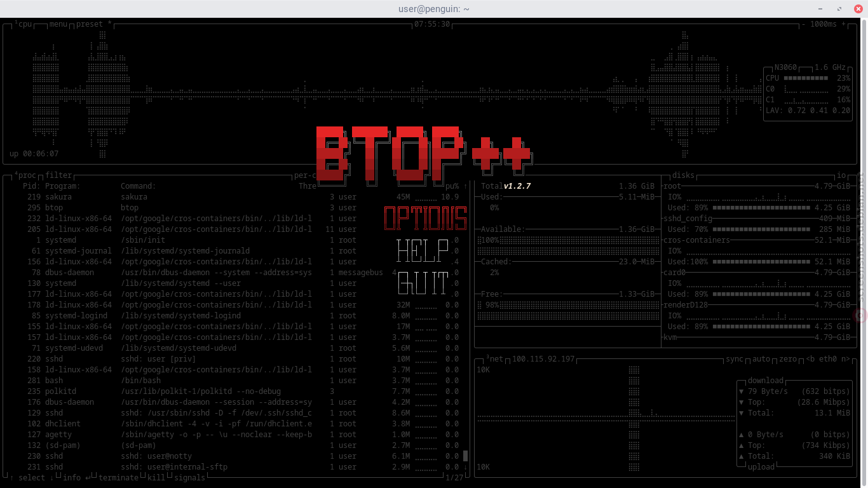Select process row 176 dbus-daemon
This screenshot has width=868, height=488.
tap(233, 402)
